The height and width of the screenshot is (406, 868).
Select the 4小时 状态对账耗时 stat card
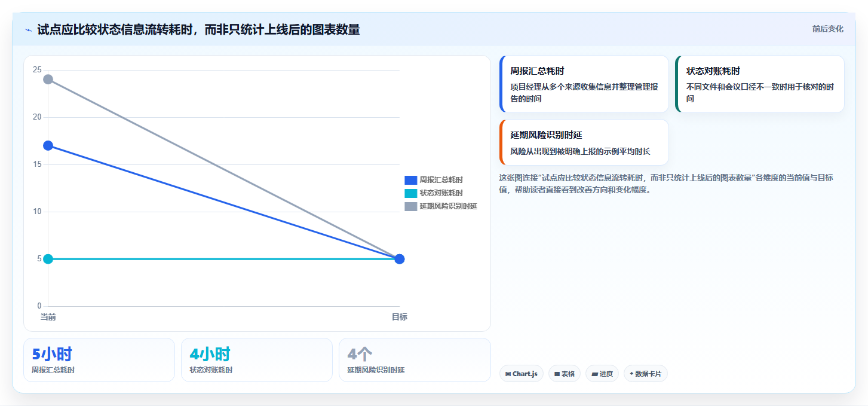257,360
